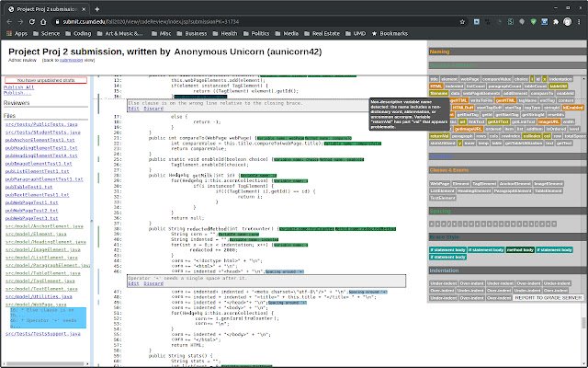Open src/tests/TestsSupport.java file

[x=43, y=334]
